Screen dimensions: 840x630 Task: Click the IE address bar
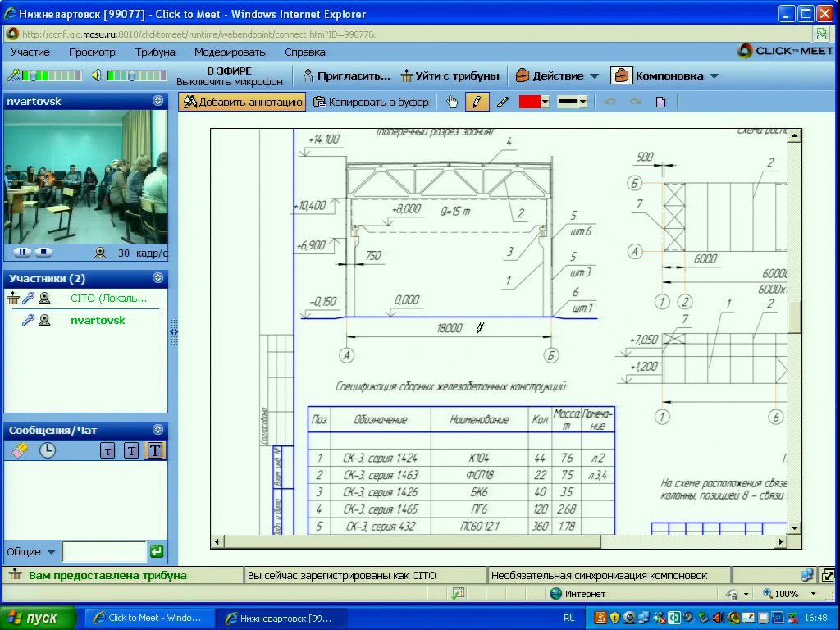[407, 34]
